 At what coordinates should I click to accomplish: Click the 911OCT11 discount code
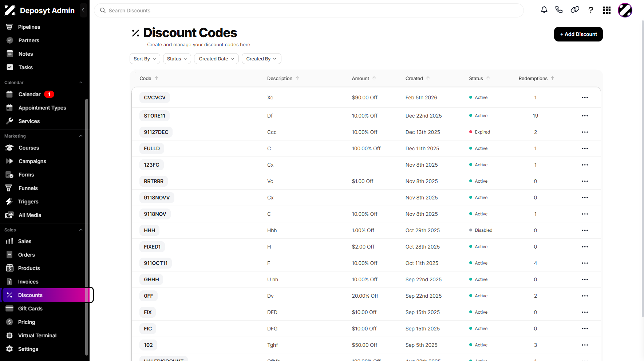[156, 263]
